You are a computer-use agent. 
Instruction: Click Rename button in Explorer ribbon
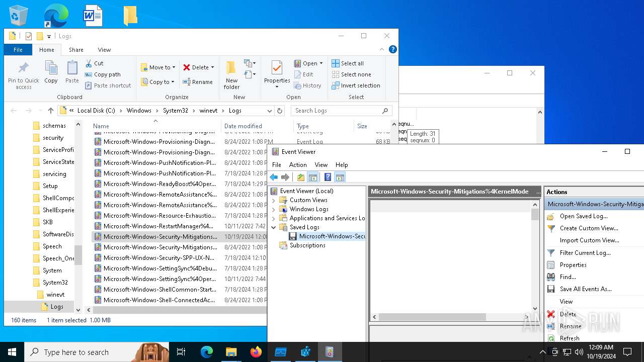pos(198,82)
